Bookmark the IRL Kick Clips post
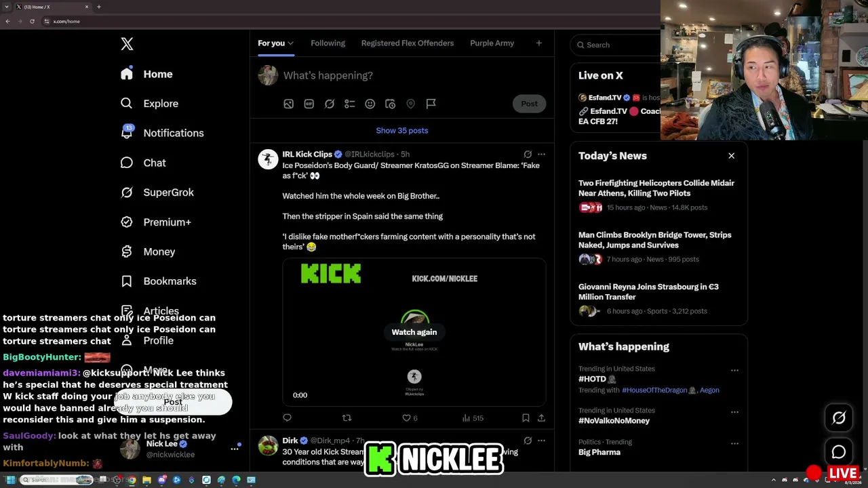868x488 pixels. 526,418
